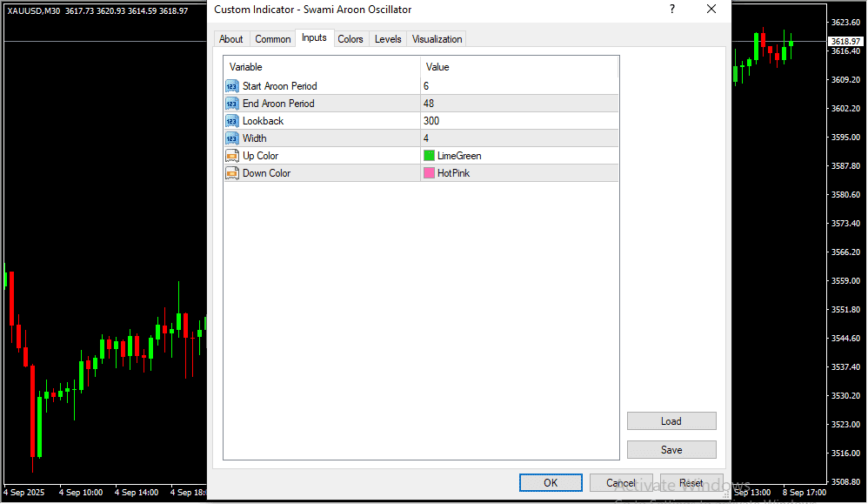
Task: Close the Custom Indicator dialog
Action: click(x=711, y=10)
